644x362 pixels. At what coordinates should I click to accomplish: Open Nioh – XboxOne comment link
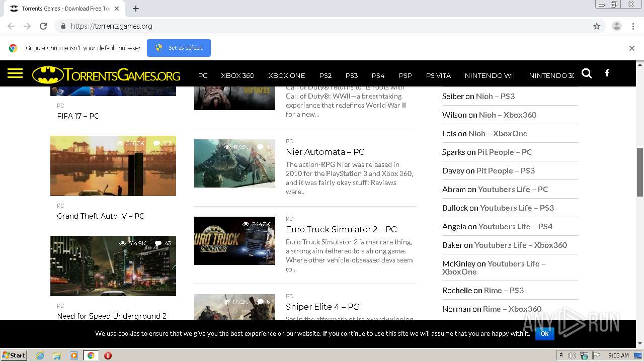coord(498,133)
